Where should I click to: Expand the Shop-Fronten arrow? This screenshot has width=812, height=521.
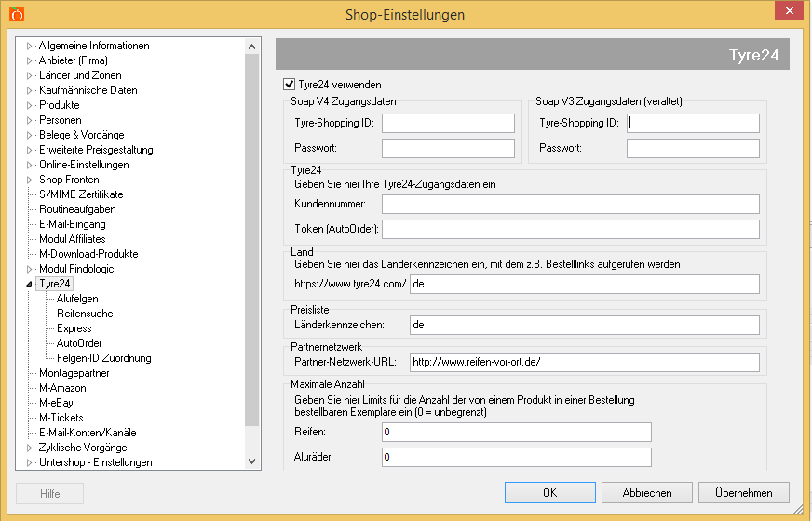coord(30,180)
